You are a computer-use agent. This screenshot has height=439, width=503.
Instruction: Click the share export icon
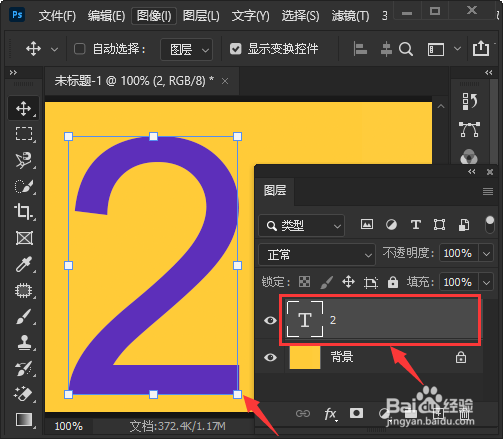(x=481, y=48)
